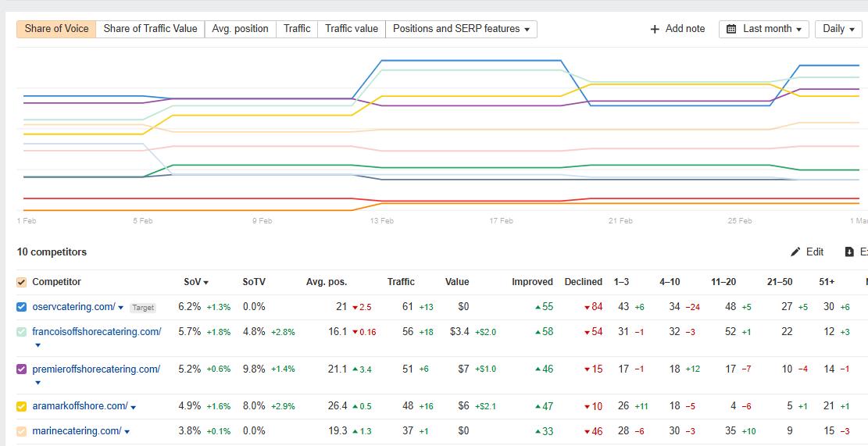868x446 pixels.
Task: Click the calendar icon beside Last month
Action: 731,29
